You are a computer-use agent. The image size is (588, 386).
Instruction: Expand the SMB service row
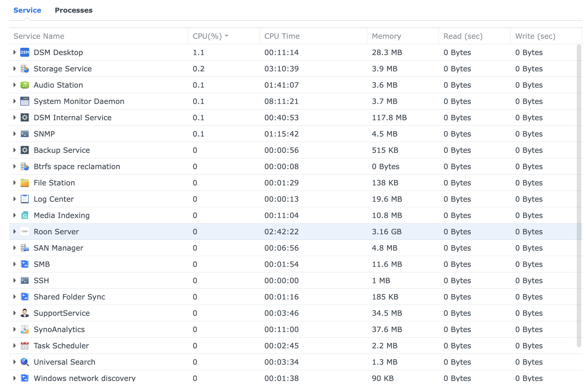[15, 264]
